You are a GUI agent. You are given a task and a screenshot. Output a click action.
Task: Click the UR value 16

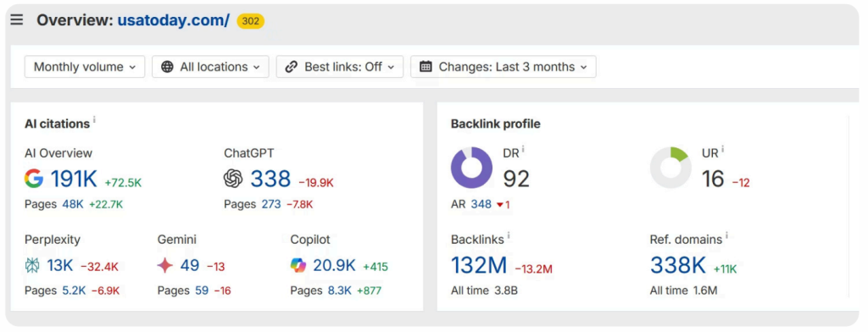click(713, 179)
